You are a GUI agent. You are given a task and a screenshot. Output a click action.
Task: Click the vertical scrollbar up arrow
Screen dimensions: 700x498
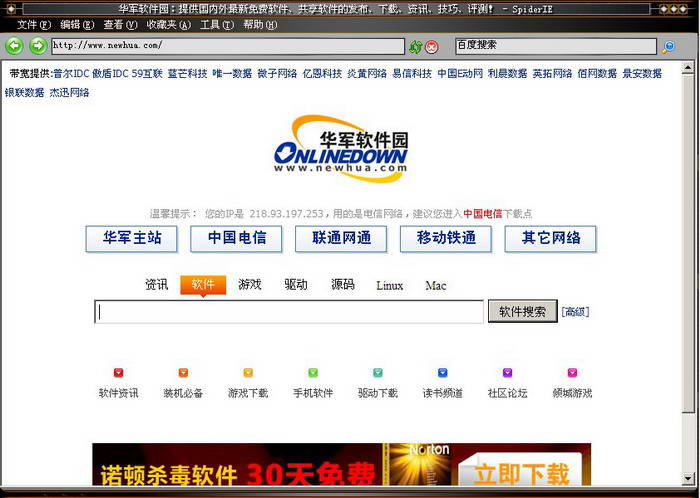point(688,68)
